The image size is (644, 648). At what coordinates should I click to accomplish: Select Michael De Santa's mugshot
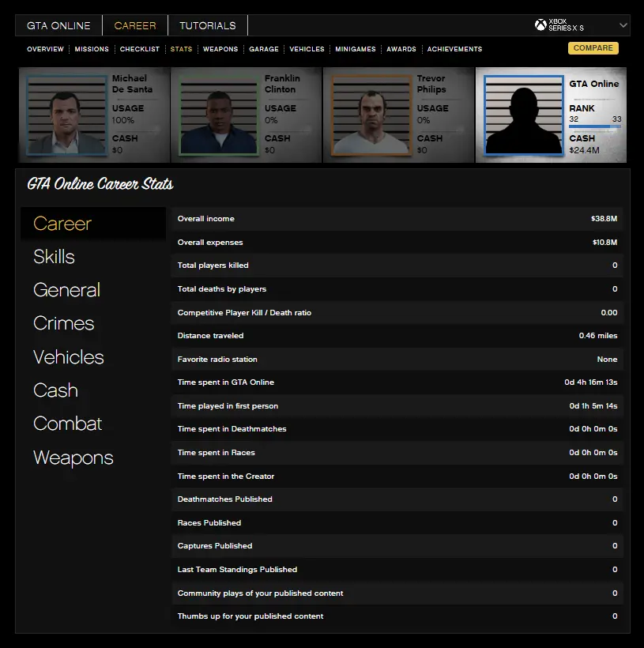coord(66,115)
